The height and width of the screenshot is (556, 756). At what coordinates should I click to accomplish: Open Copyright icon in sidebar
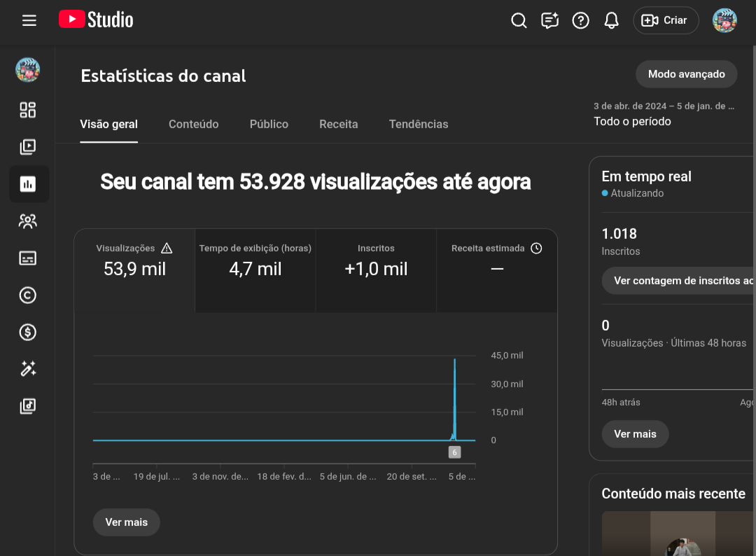[x=28, y=296]
